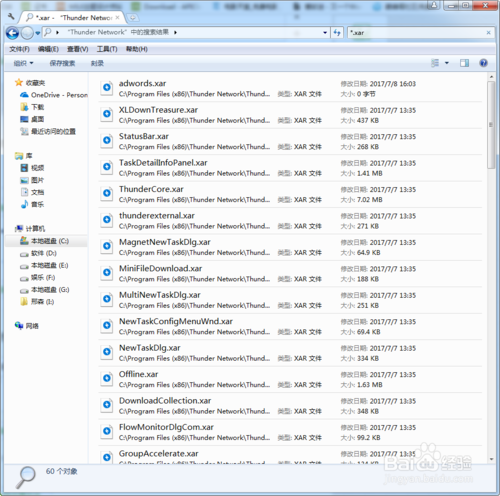Select Local Disk (C:) in Computer tree
Image resolution: width=500 pixels, height=496 pixels.
point(45,241)
